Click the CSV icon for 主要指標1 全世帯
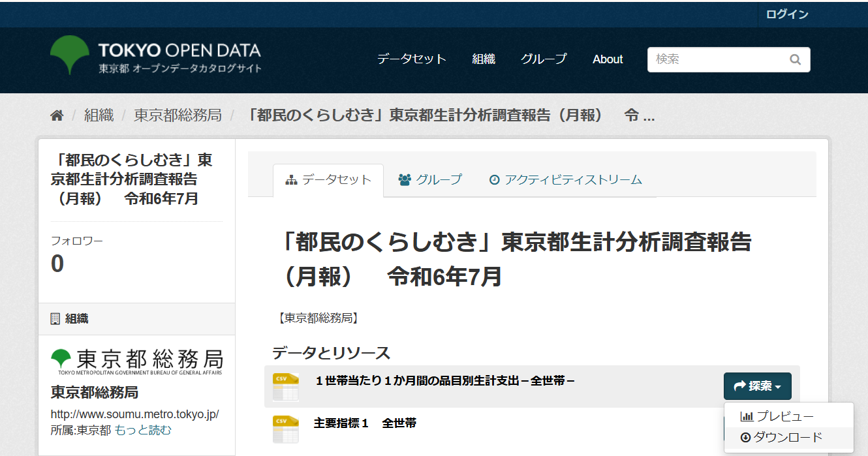 coord(286,429)
